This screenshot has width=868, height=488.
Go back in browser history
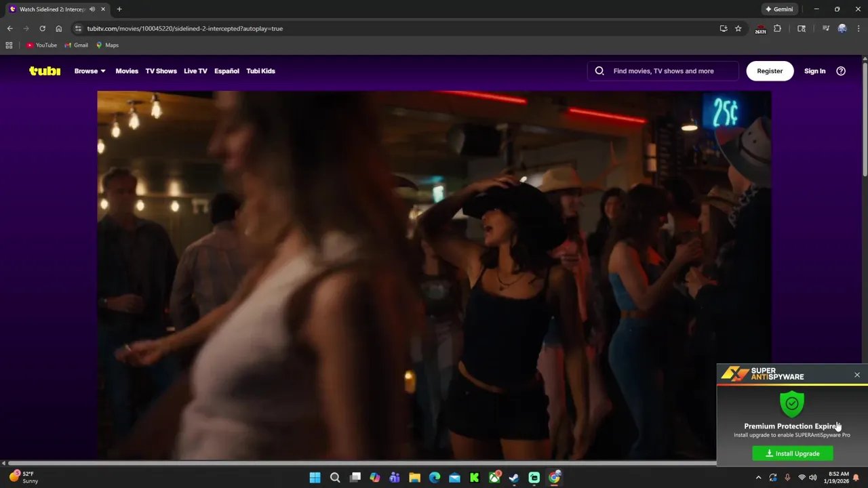[x=9, y=28]
